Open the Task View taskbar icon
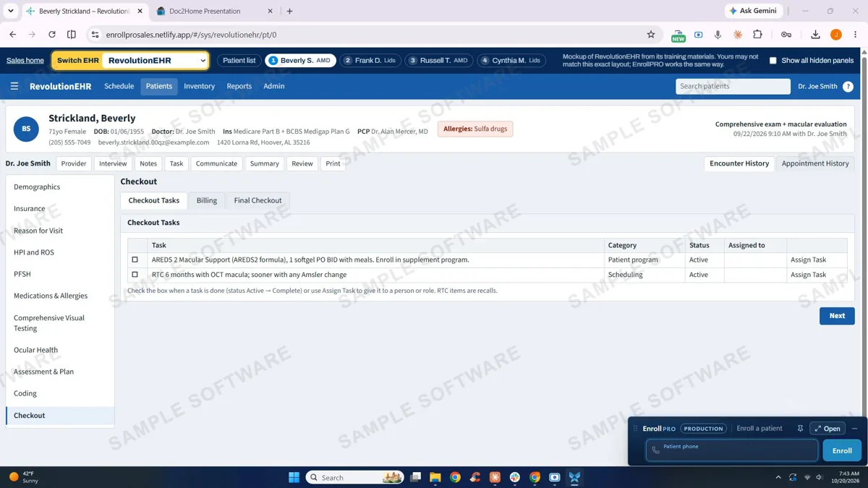The width and height of the screenshot is (868, 488). click(x=415, y=477)
